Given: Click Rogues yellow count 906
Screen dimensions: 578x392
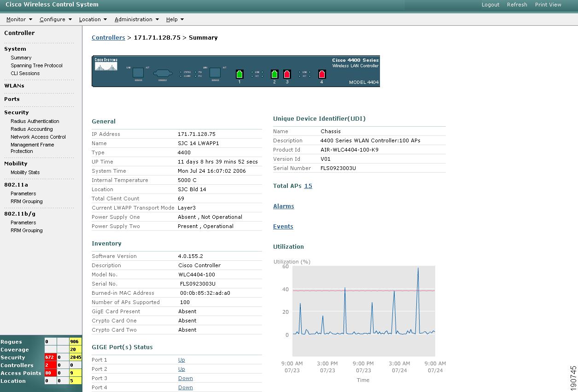Looking at the screenshot, I should (x=75, y=342).
